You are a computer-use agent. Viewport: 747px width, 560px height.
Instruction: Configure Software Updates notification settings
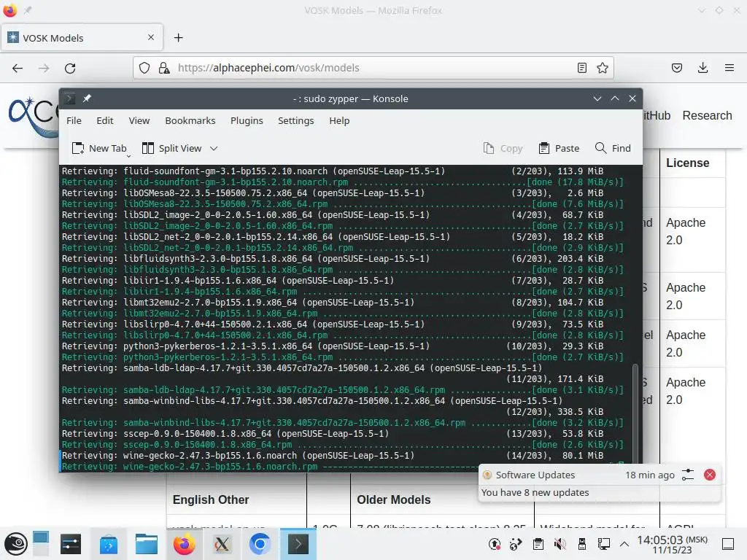(x=687, y=475)
